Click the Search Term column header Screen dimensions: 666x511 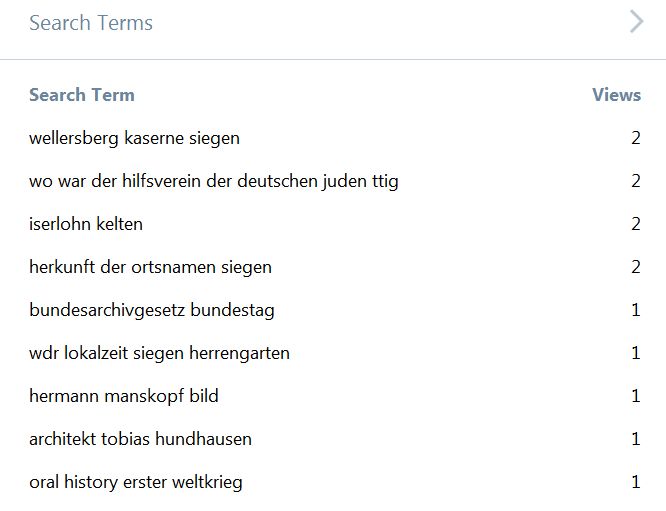pyautogui.click(x=82, y=95)
